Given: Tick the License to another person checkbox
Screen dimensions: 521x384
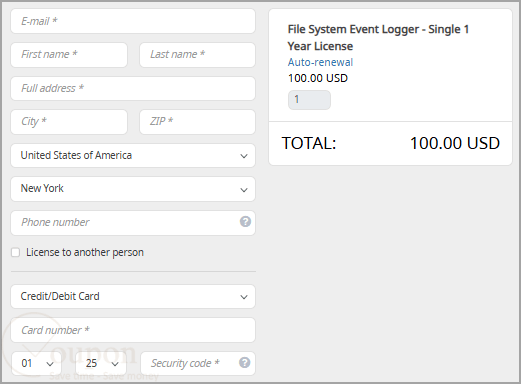Looking at the screenshot, I should [15, 252].
